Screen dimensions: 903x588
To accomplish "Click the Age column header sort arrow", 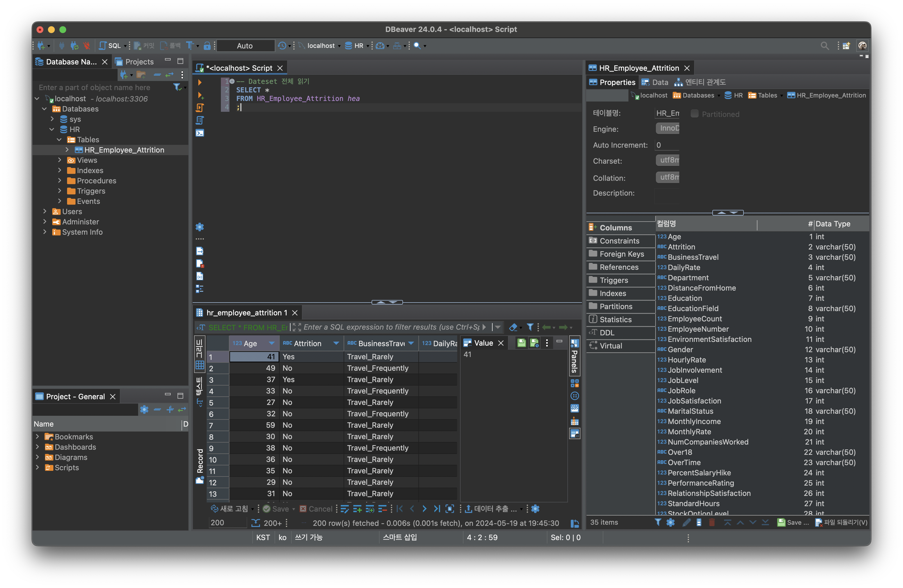I will pyautogui.click(x=271, y=343).
